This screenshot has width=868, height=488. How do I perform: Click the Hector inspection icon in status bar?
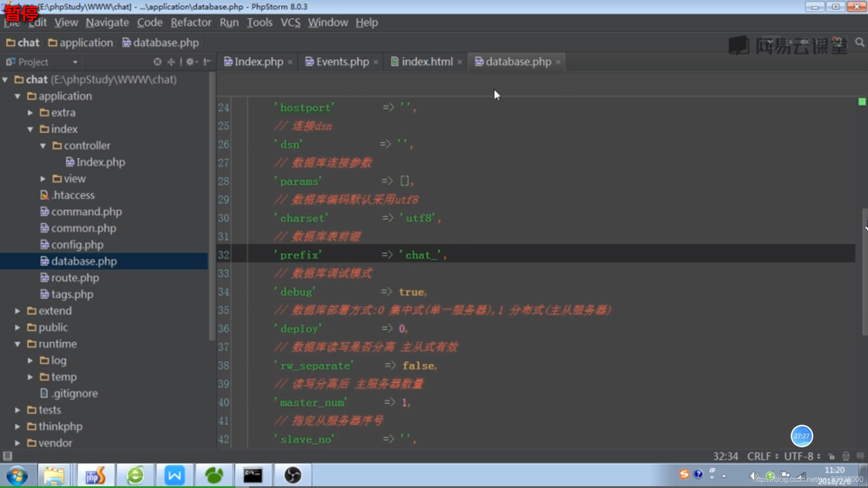[846, 456]
